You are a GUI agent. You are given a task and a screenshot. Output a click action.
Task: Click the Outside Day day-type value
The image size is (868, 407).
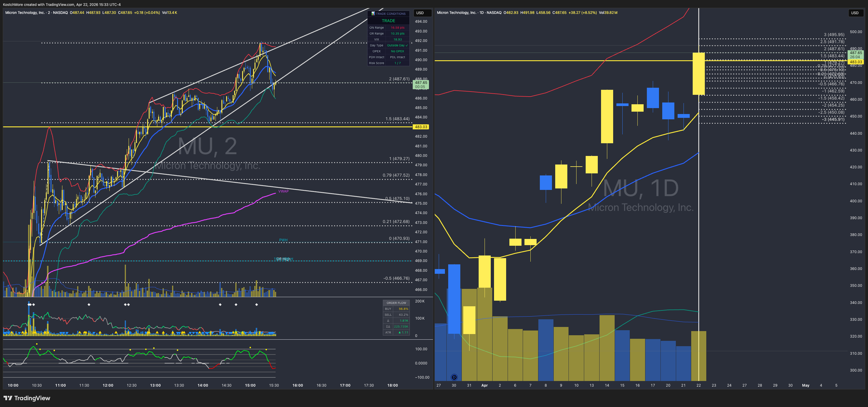pos(398,45)
